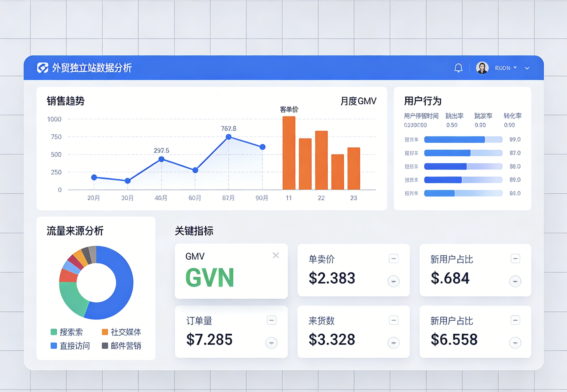Click the square minus icon on 来货数 card
This screenshot has height=392, width=567.
394,320
